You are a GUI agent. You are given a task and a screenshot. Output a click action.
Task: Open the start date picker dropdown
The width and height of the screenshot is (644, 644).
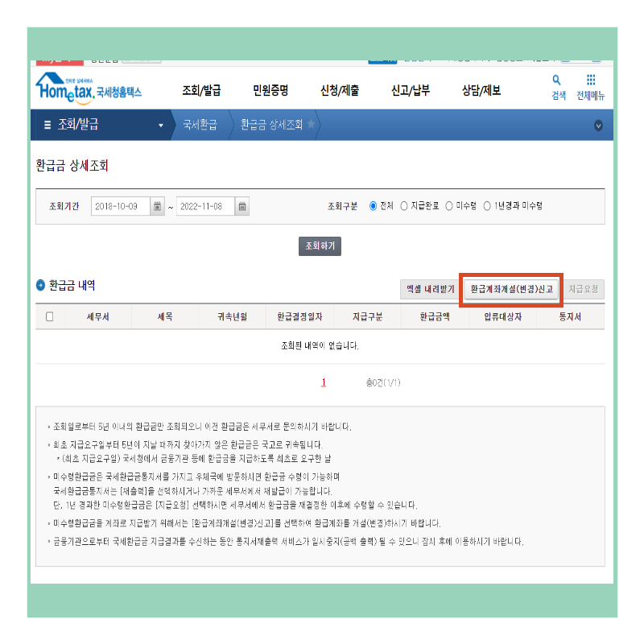pyautogui.click(x=155, y=204)
